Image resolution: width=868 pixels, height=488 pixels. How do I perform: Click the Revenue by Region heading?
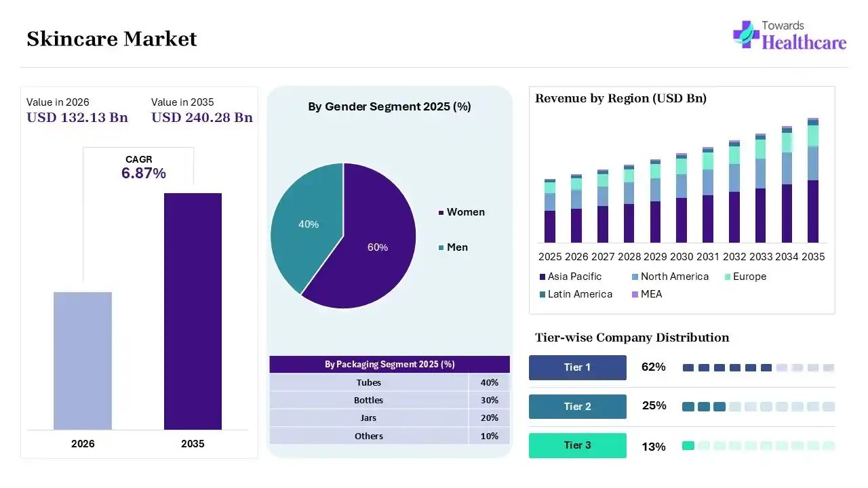[x=620, y=98]
